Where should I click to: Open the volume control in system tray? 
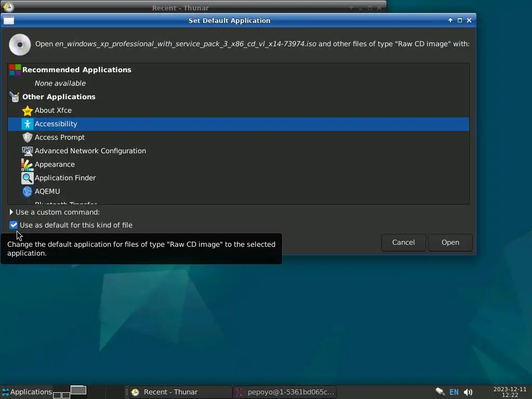[x=468, y=392]
